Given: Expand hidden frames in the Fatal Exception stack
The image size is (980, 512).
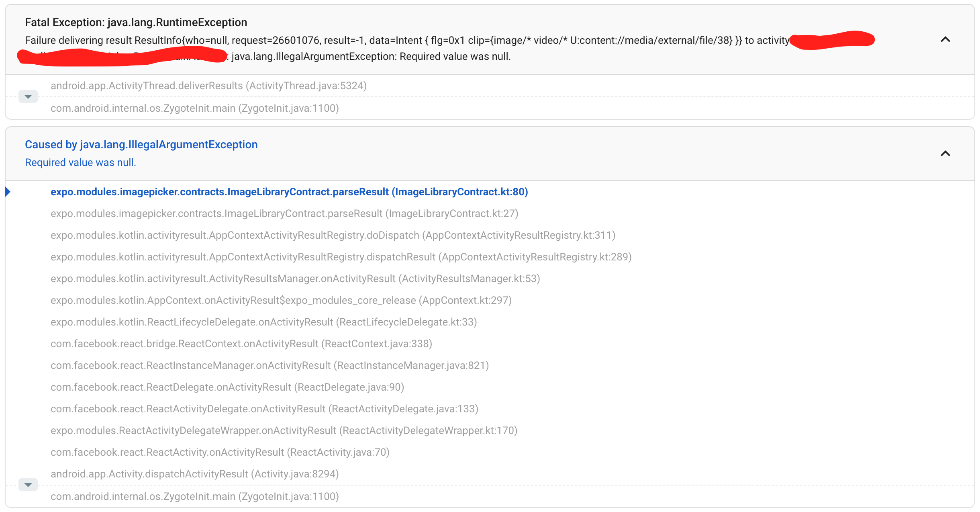Looking at the screenshot, I should [x=28, y=97].
